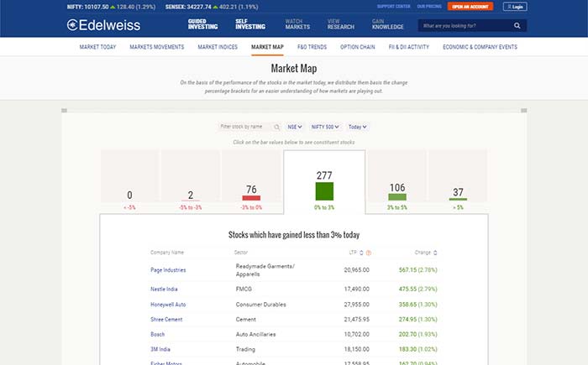Switch to F&O Trends tab
588x365 pixels.
[x=312, y=47]
